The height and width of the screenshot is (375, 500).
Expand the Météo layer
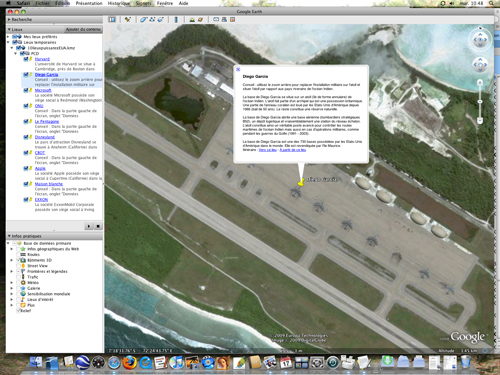pyautogui.click(x=12, y=283)
